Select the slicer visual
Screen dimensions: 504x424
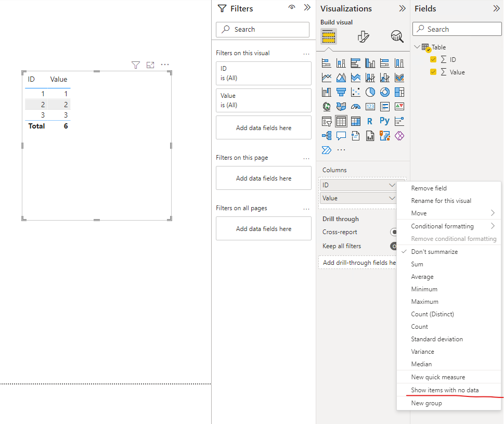point(326,121)
